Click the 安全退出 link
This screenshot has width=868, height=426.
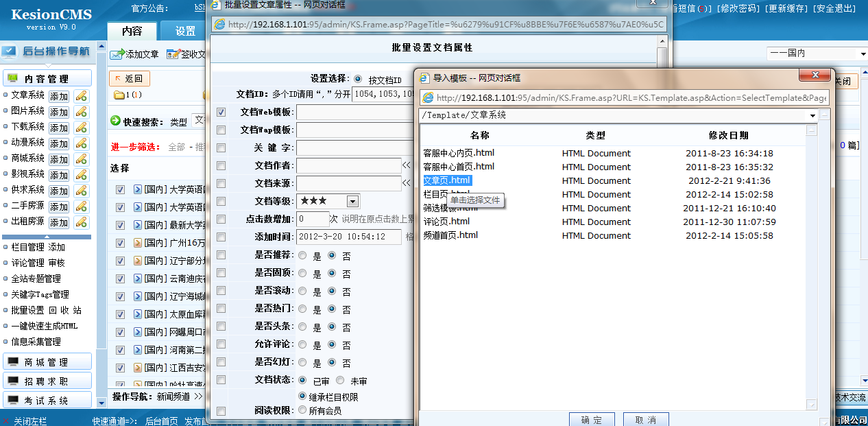pyautogui.click(x=834, y=8)
